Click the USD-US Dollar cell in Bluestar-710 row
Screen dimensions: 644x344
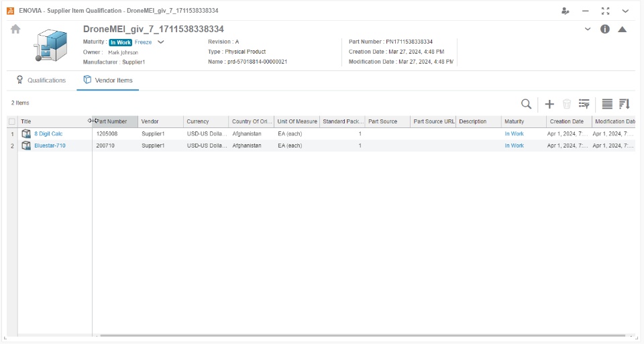click(206, 146)
